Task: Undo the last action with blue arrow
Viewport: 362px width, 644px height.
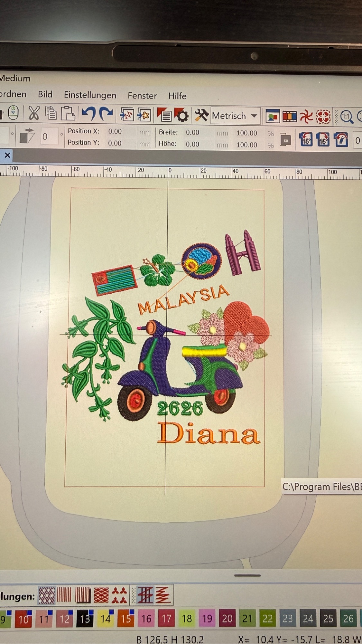Action: (x=88, y=114)
